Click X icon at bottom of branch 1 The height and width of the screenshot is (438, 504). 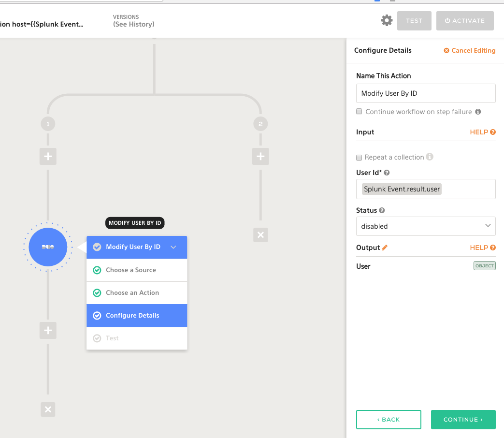click(48, 409)
